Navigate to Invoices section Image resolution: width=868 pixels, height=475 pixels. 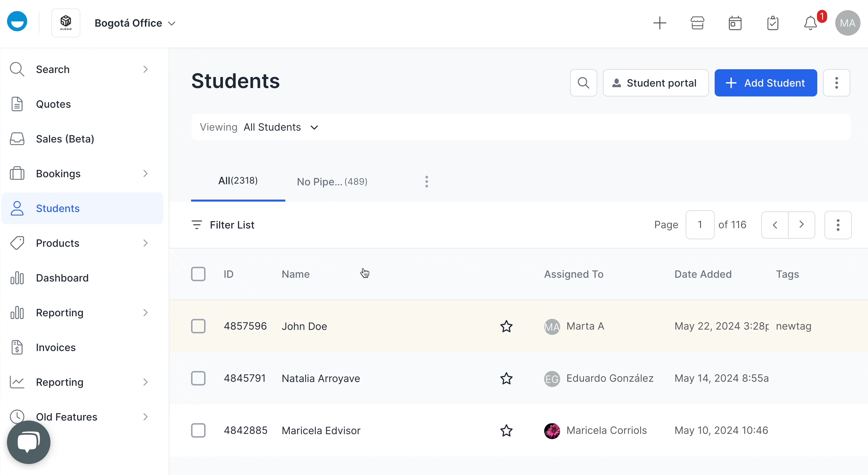(56, 348)
